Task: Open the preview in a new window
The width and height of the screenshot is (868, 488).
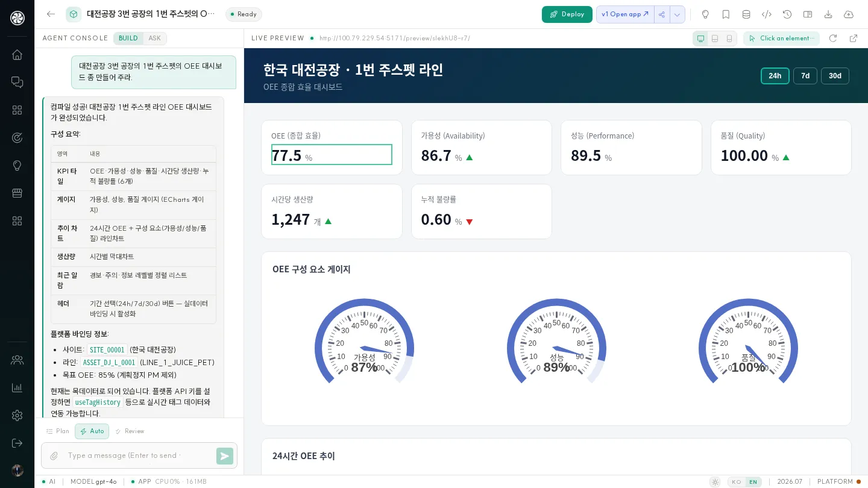Action: (x=854, y=38)
